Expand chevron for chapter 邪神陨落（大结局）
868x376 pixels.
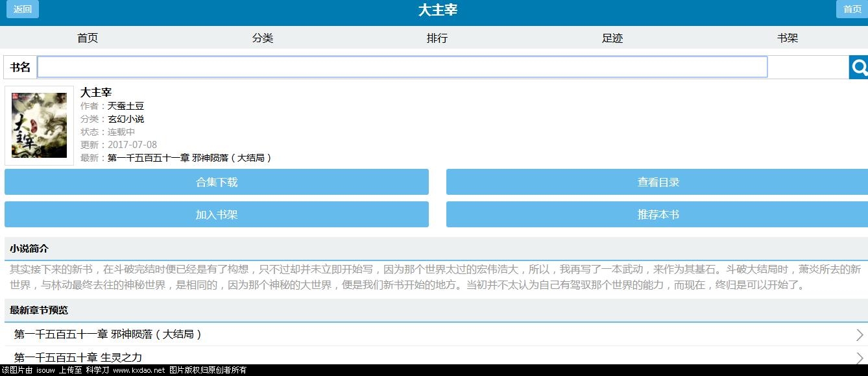pos(860,335)
